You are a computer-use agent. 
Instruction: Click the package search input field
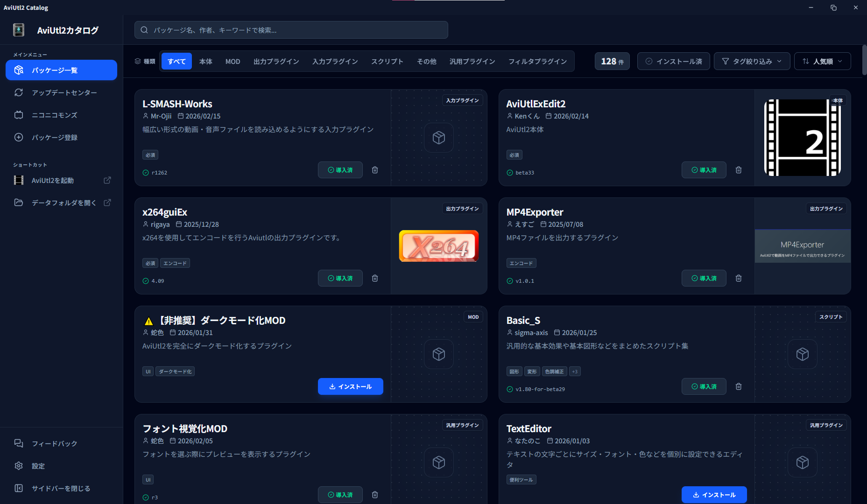tap(291, 30)
